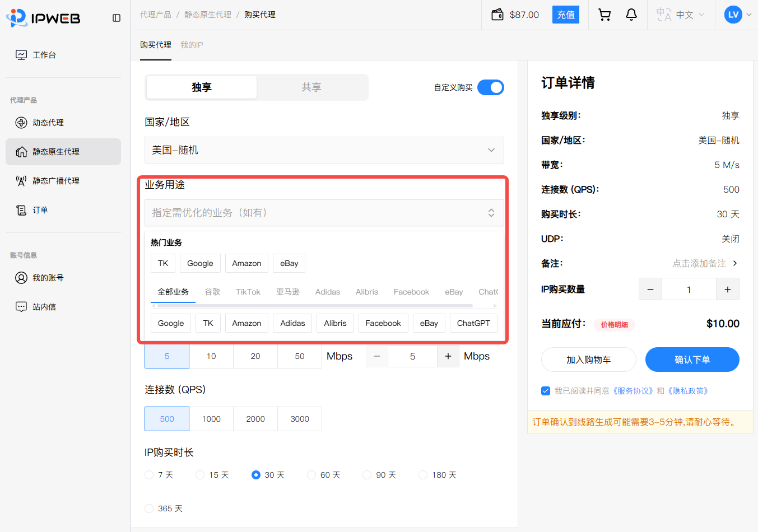
Task: Click the 静态广播代理 antenna icon
Action: (21, 181)
